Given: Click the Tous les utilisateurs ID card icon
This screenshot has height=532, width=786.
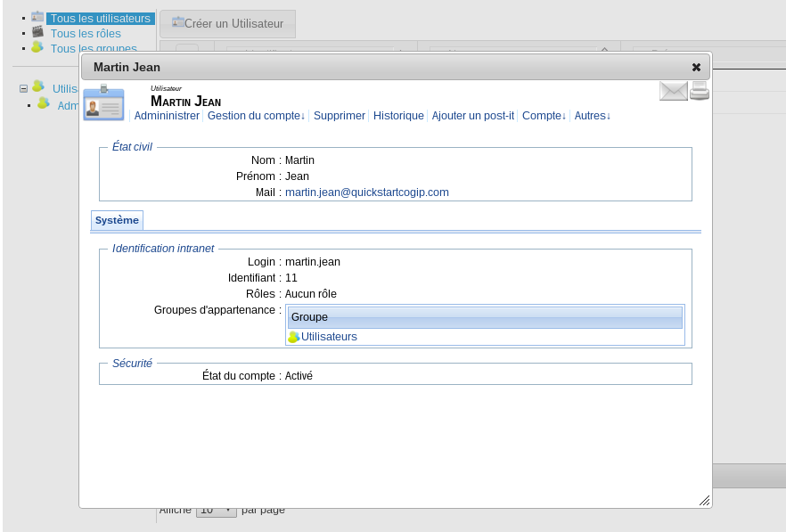Looking at the screenshot, I should point(37,17).
